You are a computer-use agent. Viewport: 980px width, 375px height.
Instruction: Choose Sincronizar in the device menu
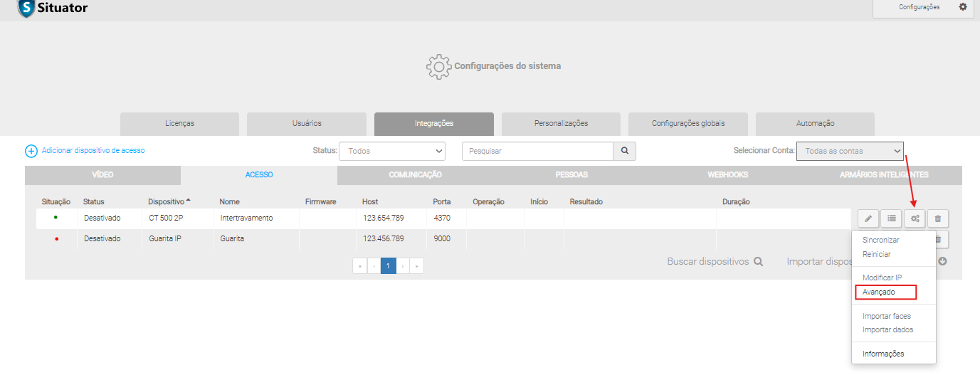[x=881, y=241]
